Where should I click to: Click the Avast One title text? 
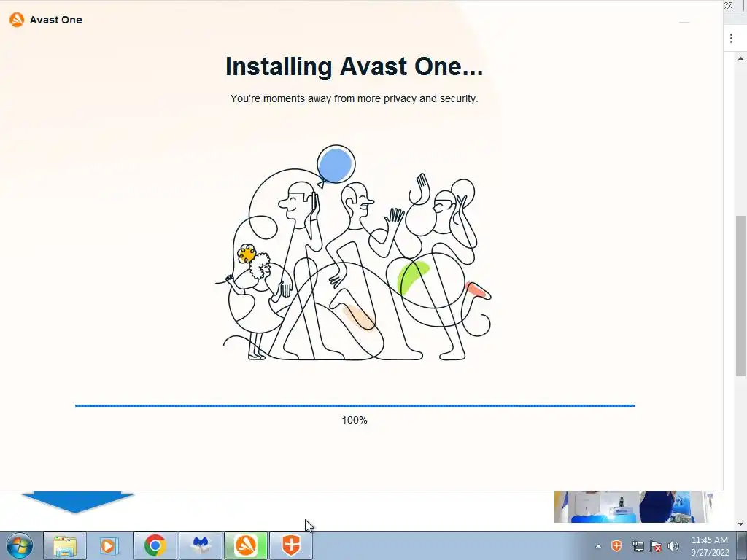pos(55,20)
